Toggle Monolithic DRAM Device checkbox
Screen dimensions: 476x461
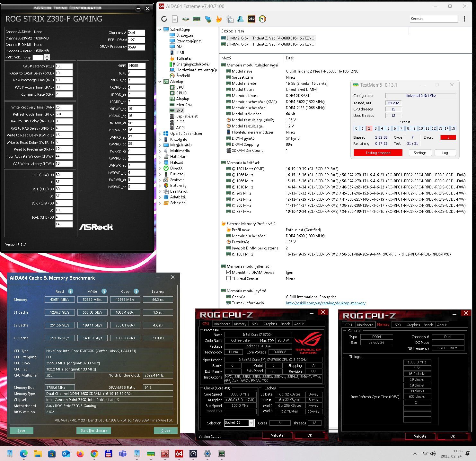click(229, 272)
